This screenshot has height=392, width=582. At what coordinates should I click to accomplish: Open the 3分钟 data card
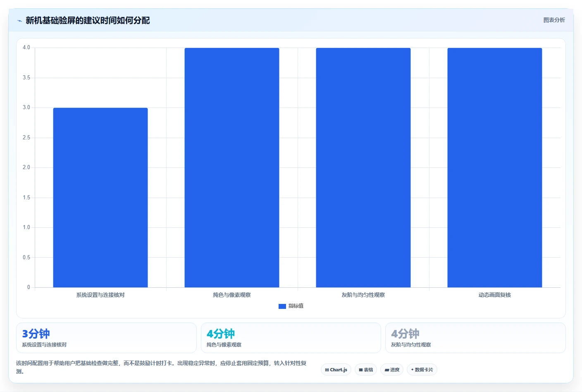(x=106, y=338)
